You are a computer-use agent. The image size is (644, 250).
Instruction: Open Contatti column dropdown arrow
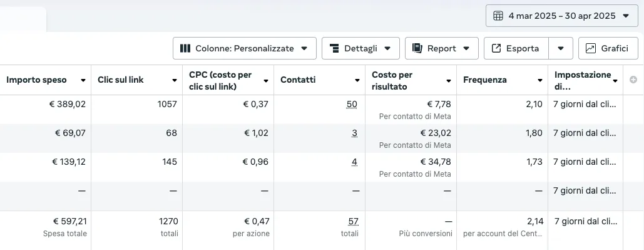coord(357,81)
